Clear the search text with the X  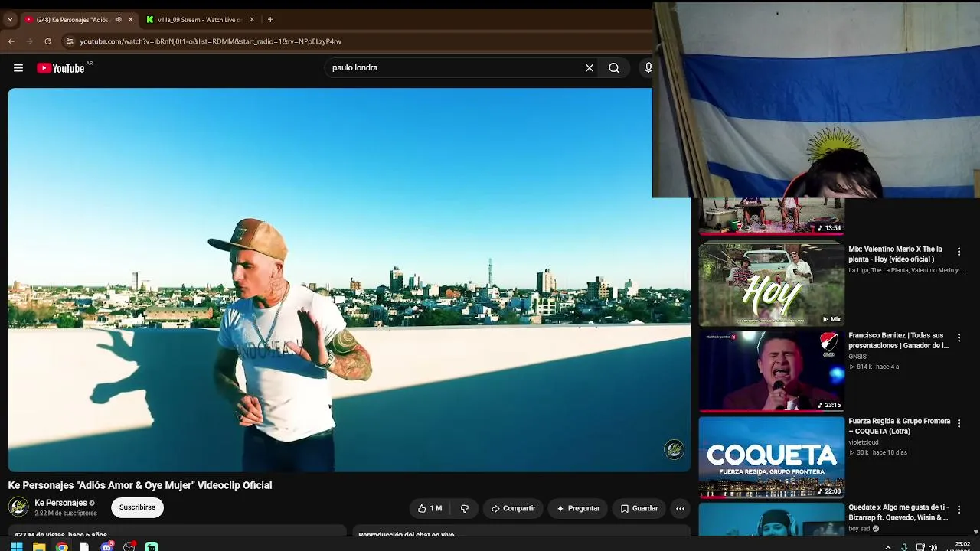(590, 68)
